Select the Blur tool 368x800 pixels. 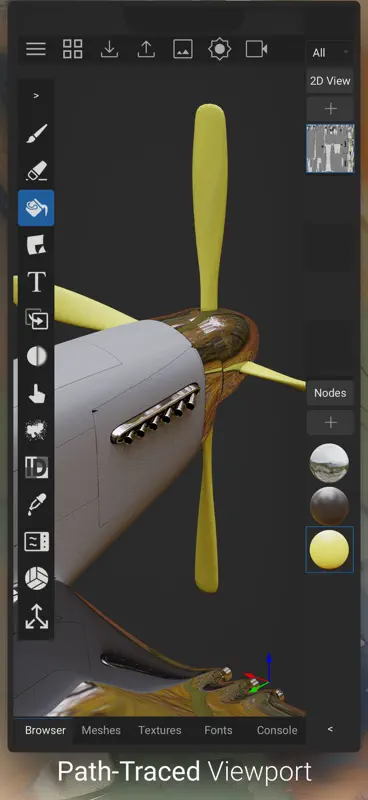point(36,357)
